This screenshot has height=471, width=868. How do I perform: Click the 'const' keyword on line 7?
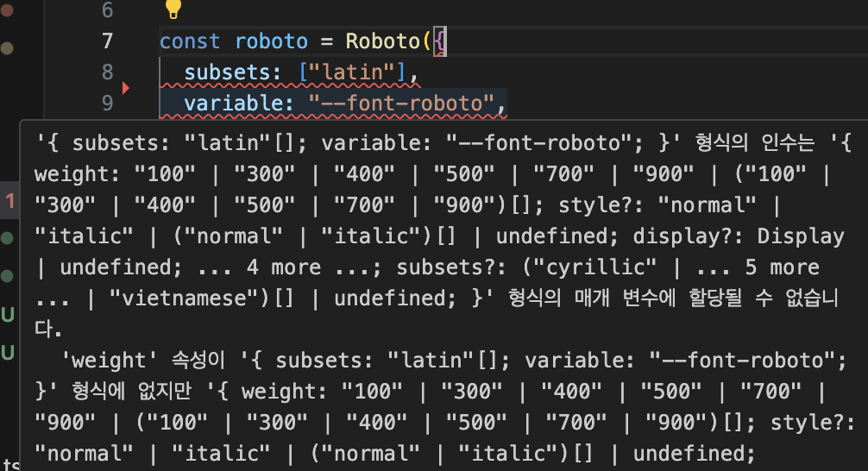[190, 41]
